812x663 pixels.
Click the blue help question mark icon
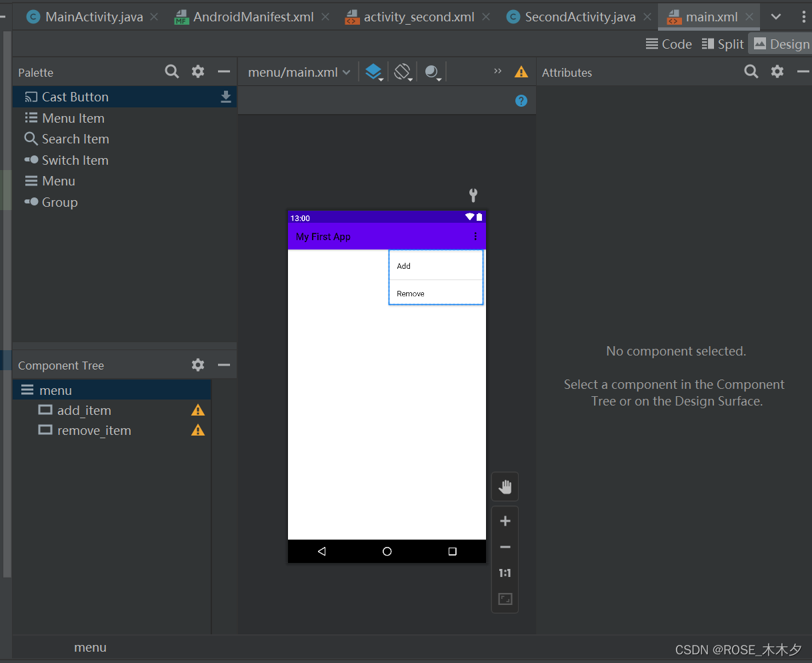tap(521, 100)
